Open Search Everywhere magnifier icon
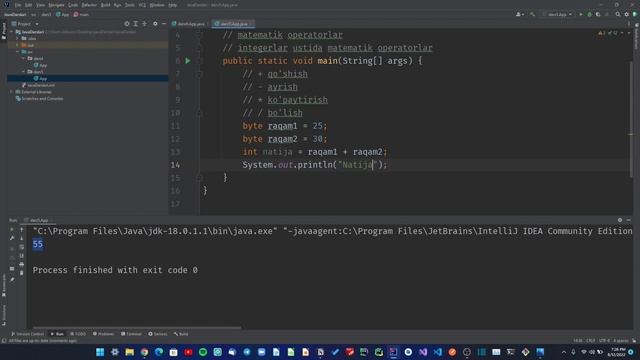The height and width of the screenshot is (360, 640). pos(618,14)
